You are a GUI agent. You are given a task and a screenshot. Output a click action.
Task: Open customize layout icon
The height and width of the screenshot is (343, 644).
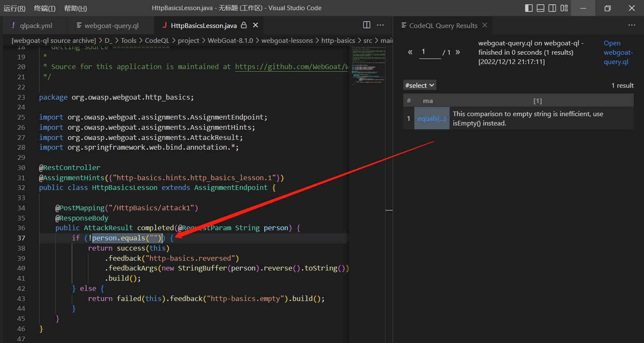coord(564,8)
